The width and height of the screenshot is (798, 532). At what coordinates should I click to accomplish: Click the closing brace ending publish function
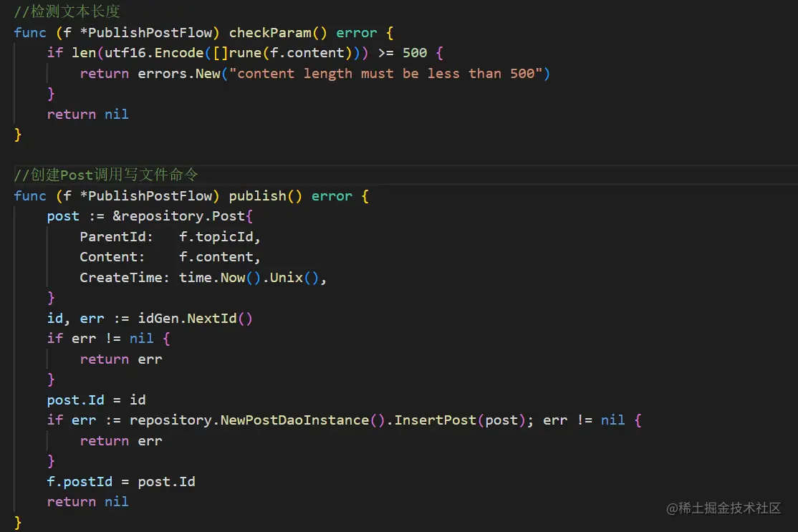(x=18, y=523)
